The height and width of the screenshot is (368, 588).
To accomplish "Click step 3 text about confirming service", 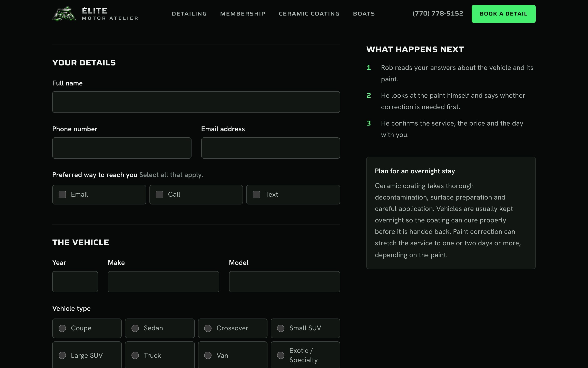I will [452, 129].
